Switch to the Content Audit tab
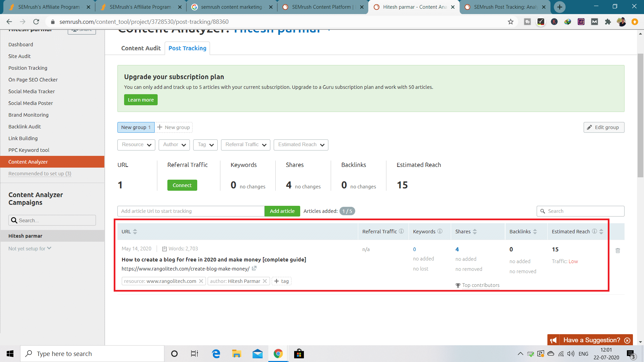 [141, 48]
